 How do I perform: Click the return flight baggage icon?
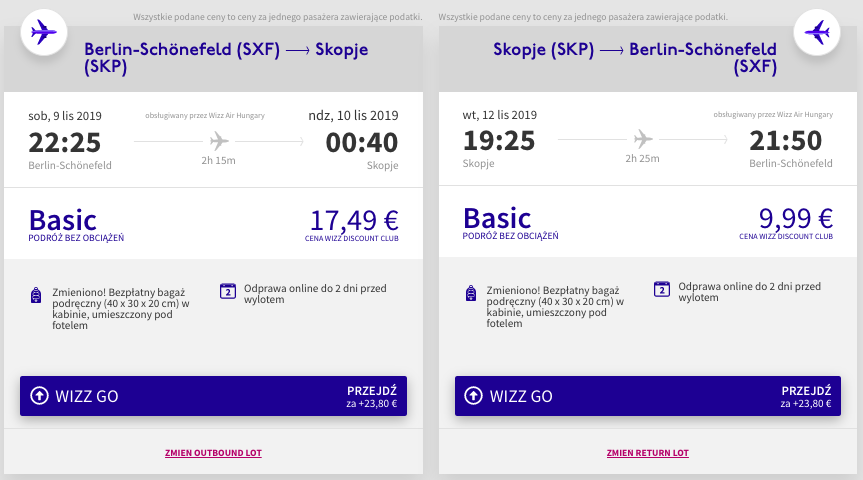point(470,294)
